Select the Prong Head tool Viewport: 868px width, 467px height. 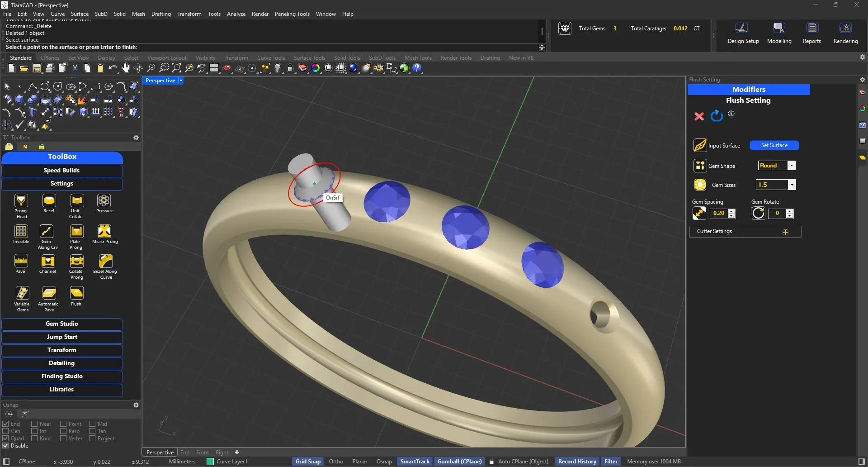tap(21, 201)
